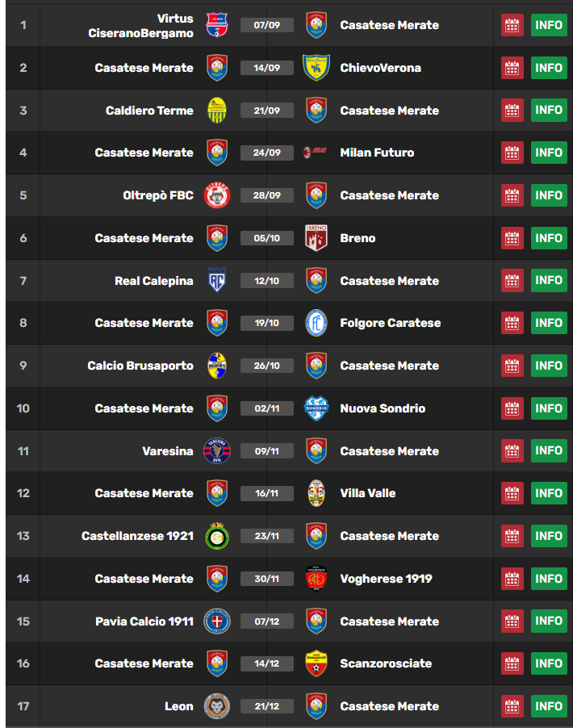Open the Calcio Brusaporto team link

[x=140, y=366]
